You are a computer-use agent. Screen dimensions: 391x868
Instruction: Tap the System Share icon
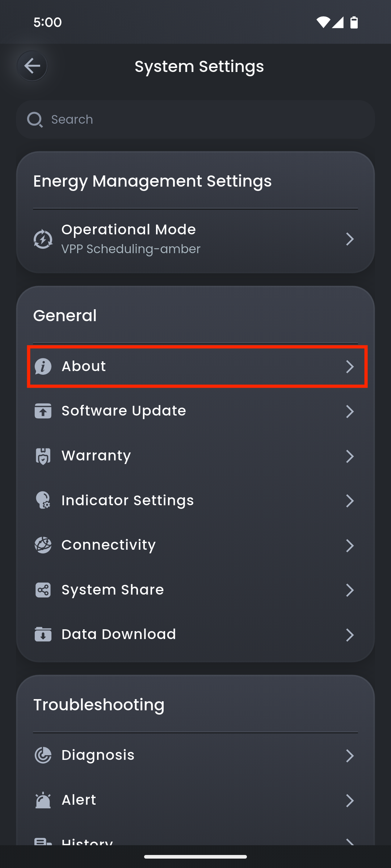click(x=43, y=590)
